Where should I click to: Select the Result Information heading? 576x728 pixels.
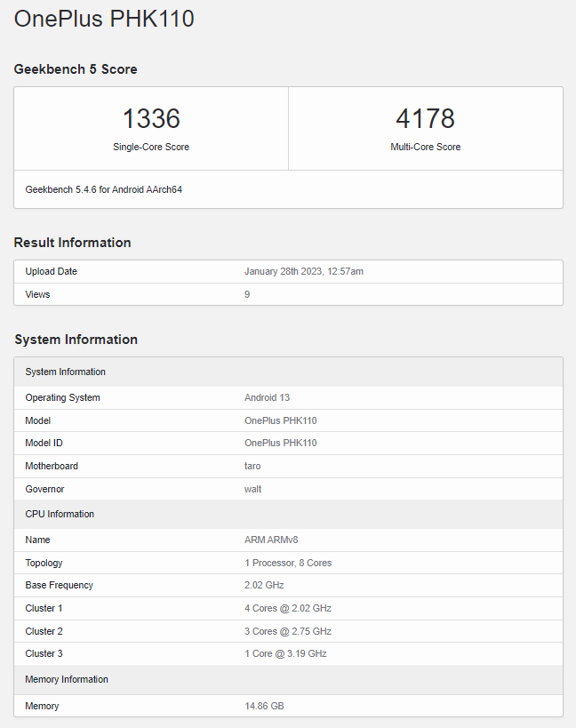[x=72, y=243]
